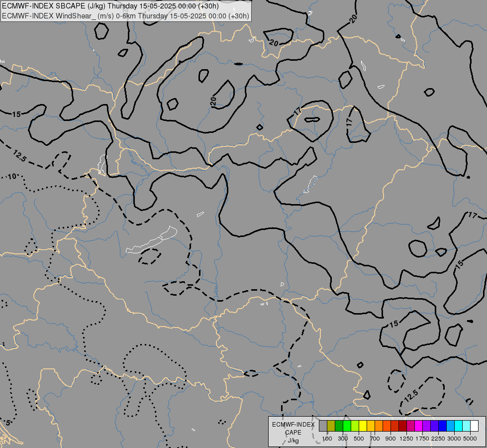Image resolution: width=487 pixels, height=448 pixels.
Task: Select the pure blue legend swatch
Action: (443, 426)
